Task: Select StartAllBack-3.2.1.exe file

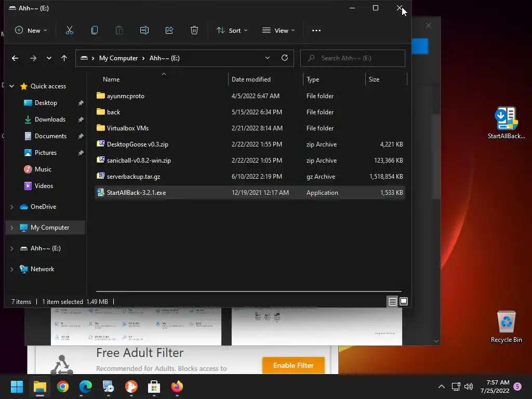Action: tap(250, 193)
